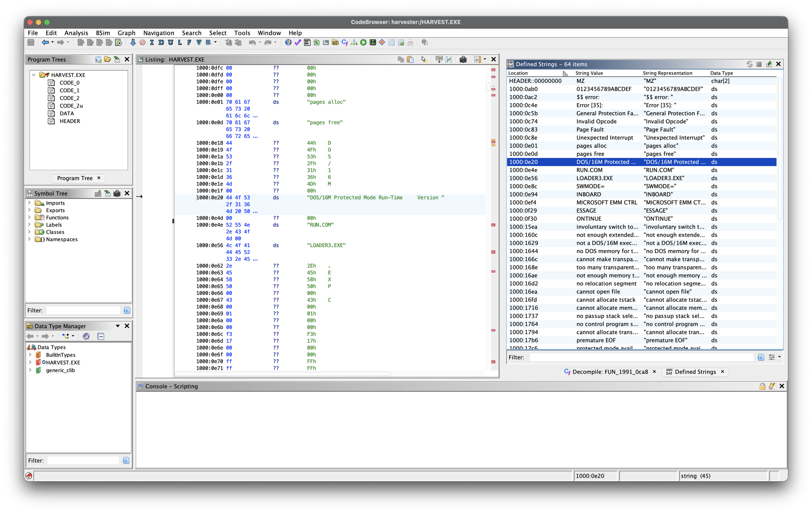Open the Analysis menu
Viewport: 812px width, 513px height.
[x=76, y=33]
